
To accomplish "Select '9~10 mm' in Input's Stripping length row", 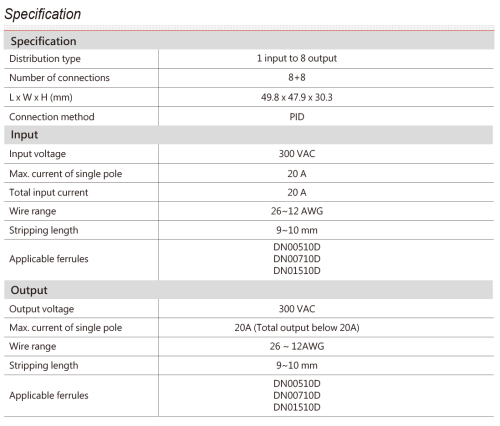I will [297, 230].
